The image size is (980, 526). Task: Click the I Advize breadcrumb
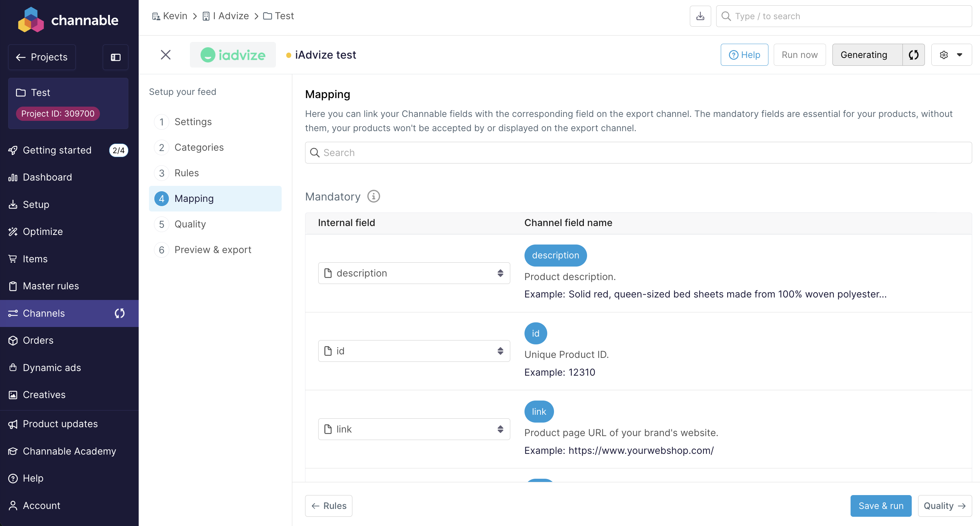coord(230,16)
